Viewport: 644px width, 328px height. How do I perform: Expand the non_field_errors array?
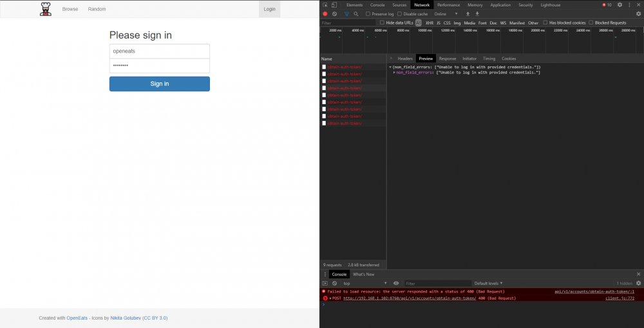[x=394, y=73]
